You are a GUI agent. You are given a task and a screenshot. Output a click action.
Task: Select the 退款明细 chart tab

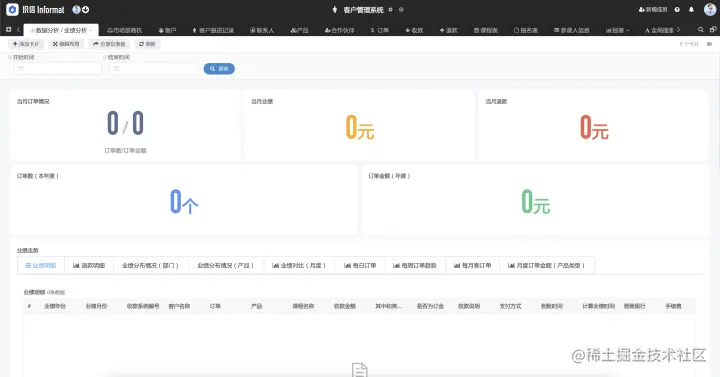(x=89, y=265)
